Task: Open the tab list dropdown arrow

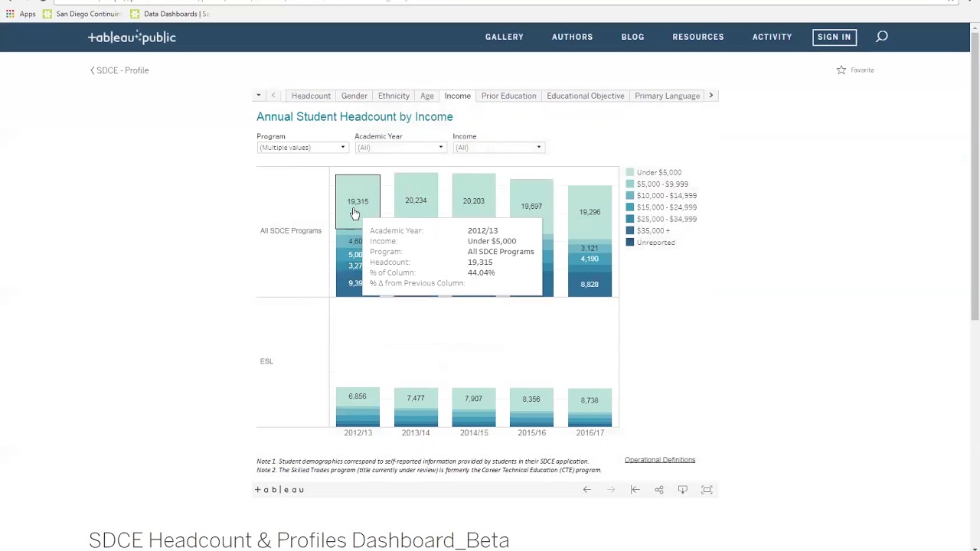Action: point(259,96)
